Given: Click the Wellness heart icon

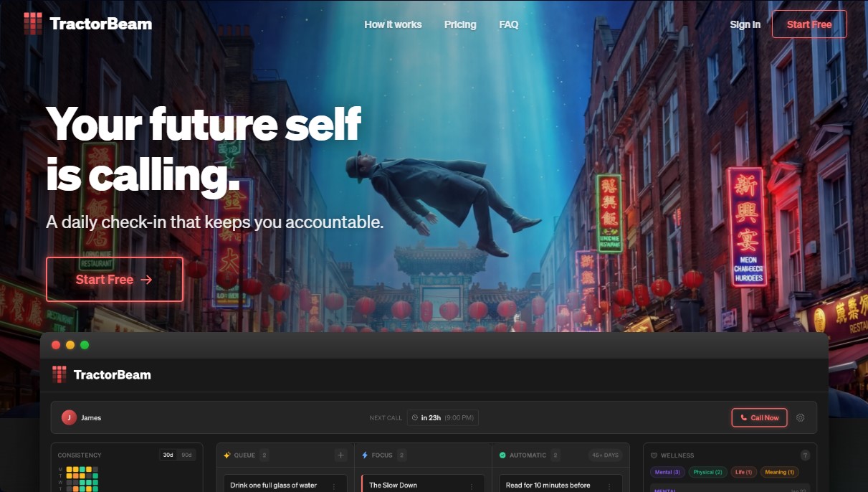Looking at the screenshot, I should point(654,455).
